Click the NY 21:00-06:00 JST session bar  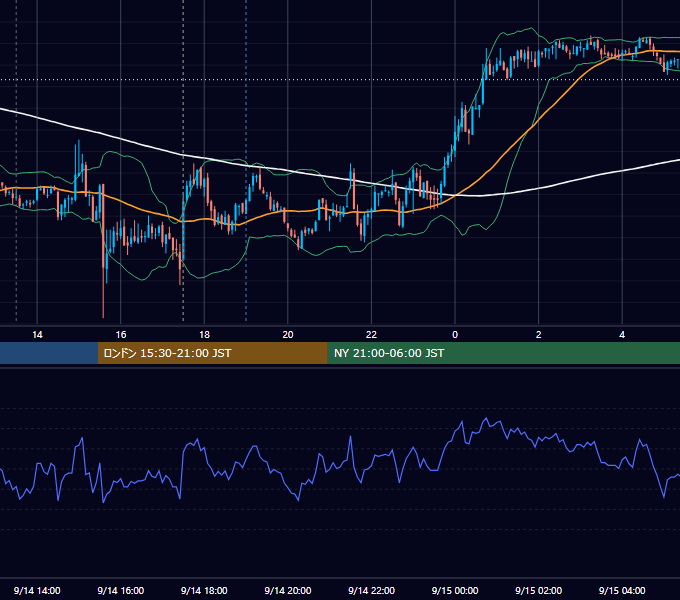[503, 353]
